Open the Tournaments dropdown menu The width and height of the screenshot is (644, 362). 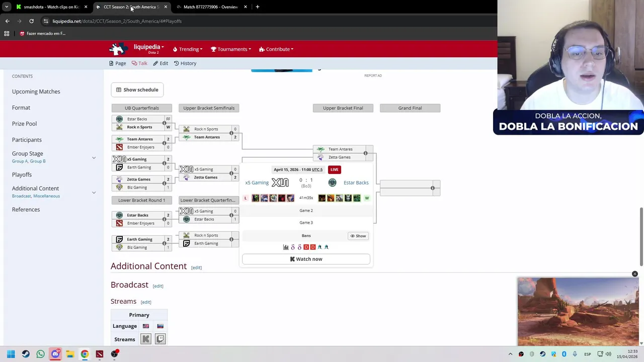pos(231,49)
